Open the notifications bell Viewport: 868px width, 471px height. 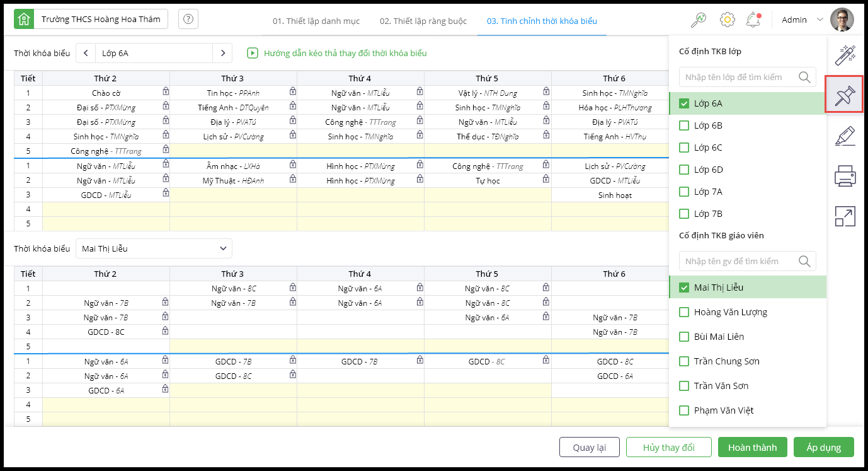753,20
